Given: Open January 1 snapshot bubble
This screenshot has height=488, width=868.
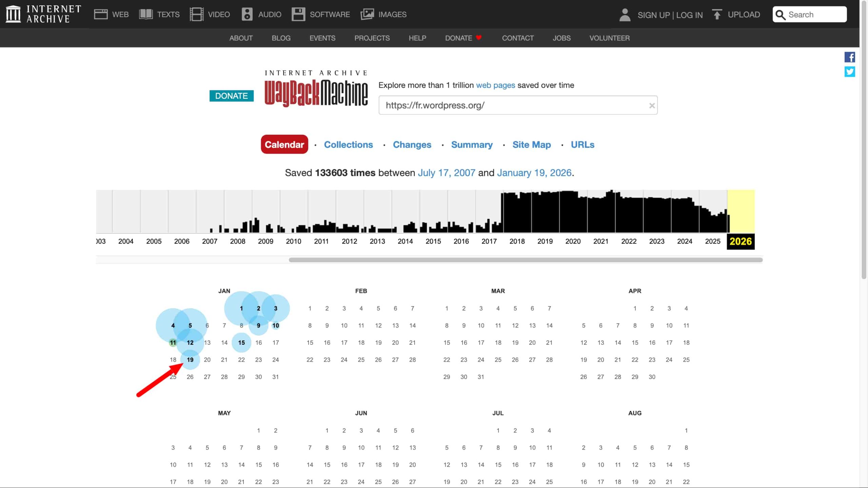Looking at the screenshot, I should click(x=241, y=308).
